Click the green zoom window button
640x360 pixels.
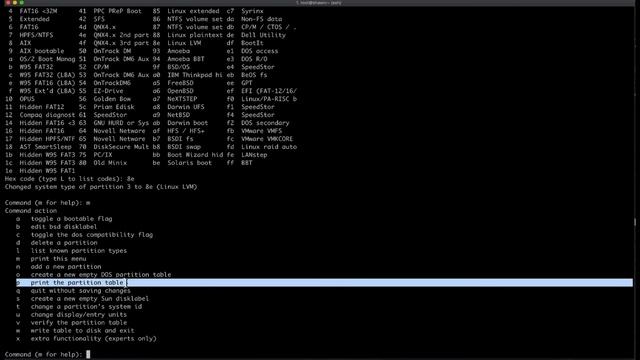(22, 2)
